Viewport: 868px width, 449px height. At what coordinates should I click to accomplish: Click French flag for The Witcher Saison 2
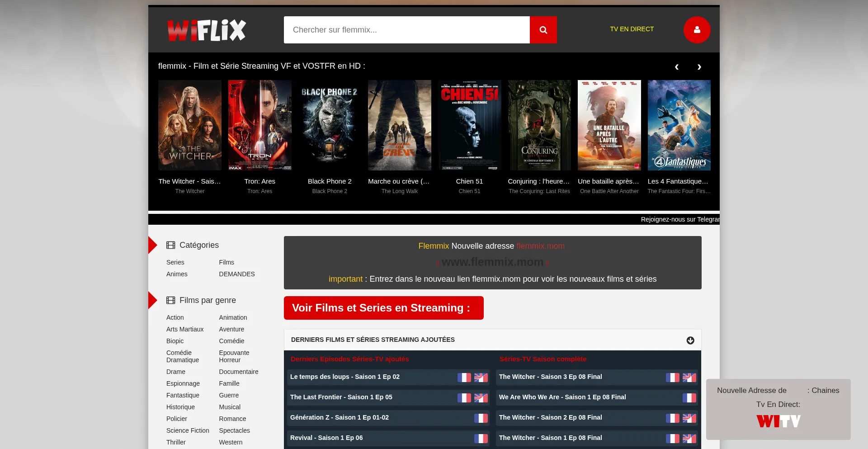672,418
